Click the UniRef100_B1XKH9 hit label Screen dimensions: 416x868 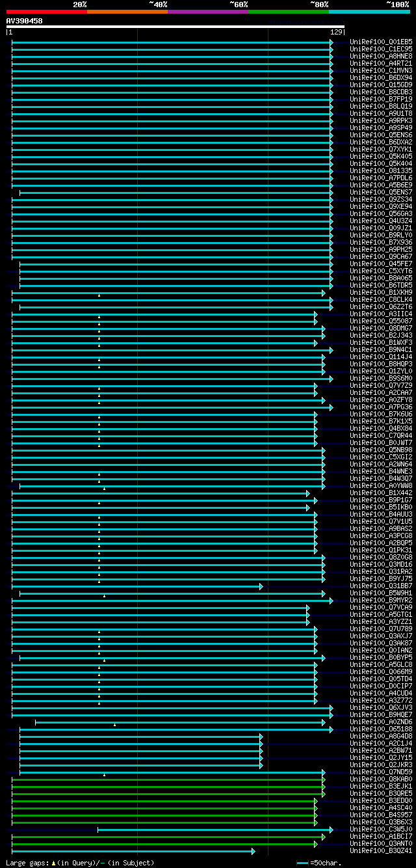(381, 293)
